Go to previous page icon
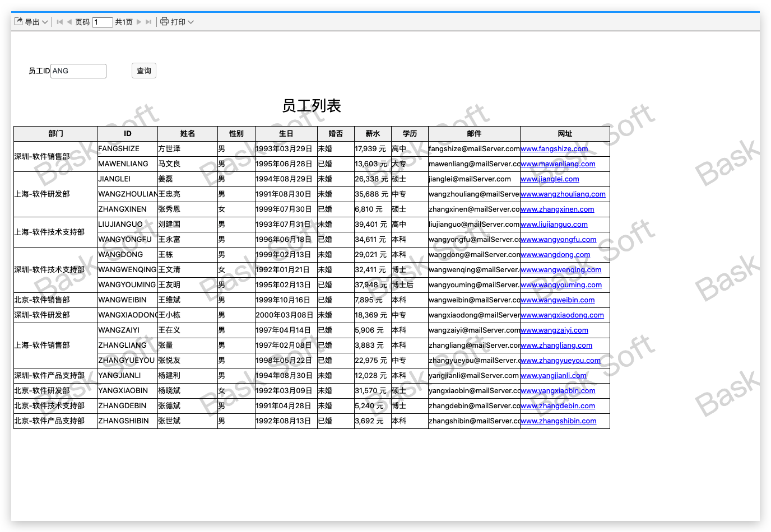 click(x=69, y=22)
